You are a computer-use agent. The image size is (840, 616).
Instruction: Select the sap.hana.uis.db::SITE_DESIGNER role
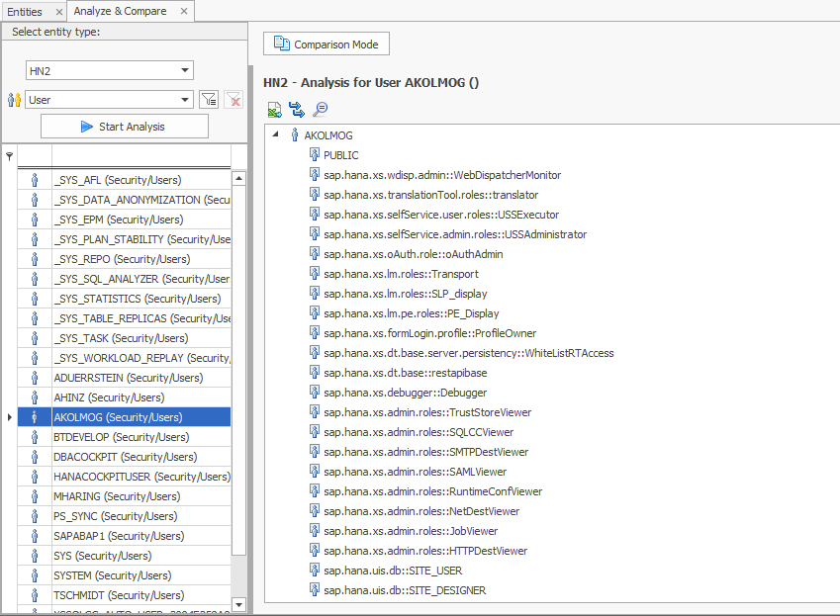click(x=405, y=590)
